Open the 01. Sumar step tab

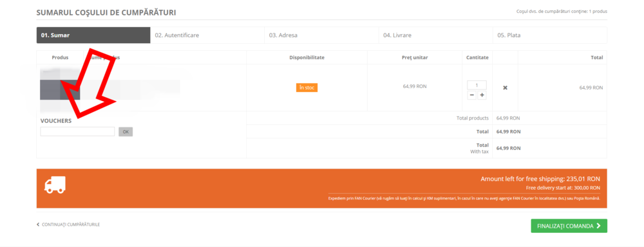point(93,35)
